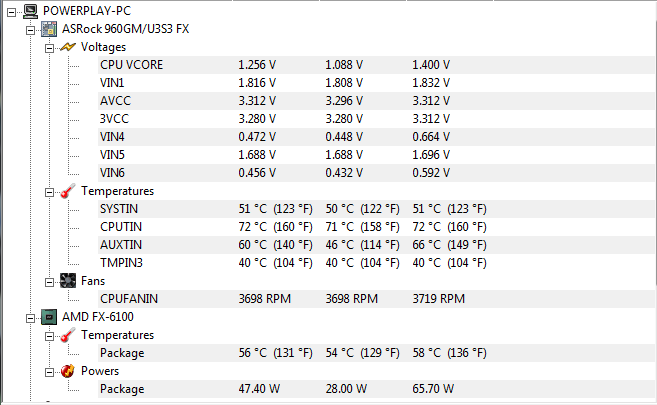Screen dimensions: 657x405
Task: Click the 47.40 W package power value
Action: pyautogui.click(x=259, y=389)
